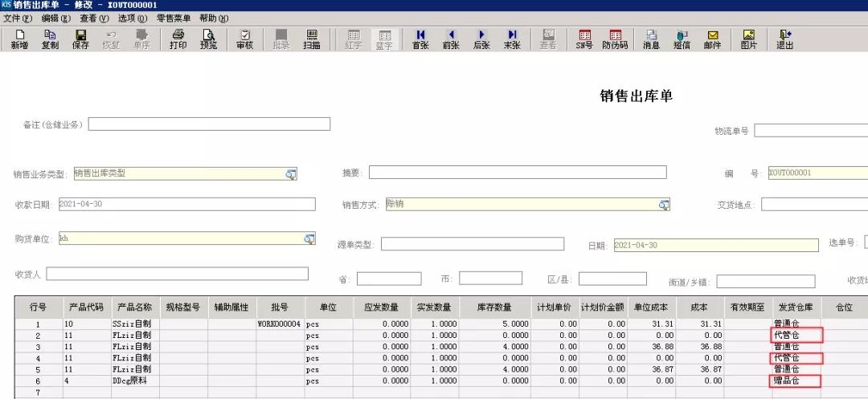Viewport: 868px width, 399px height.
Task: Click the 摘要 text input field
Action: pos(517,173)
